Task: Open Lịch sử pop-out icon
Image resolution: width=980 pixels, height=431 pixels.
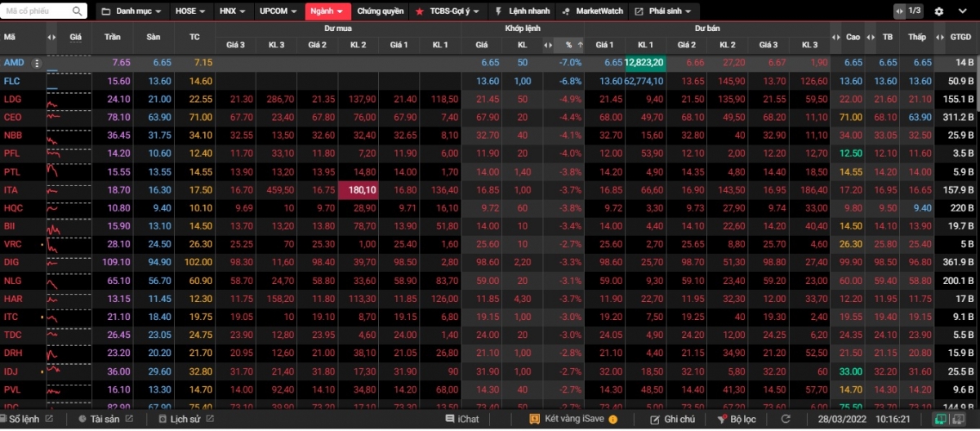Action: (x=211, y=419)
